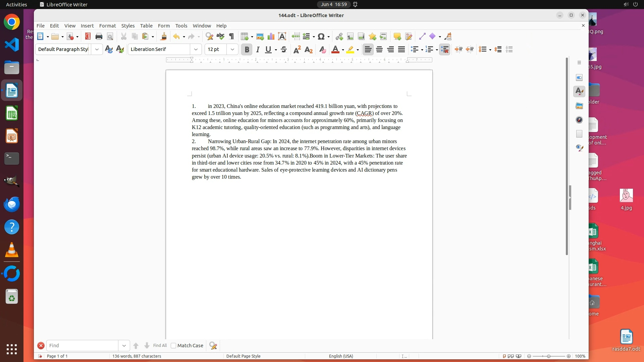Open the paragraph style dropdown arrow
Screen dimensions: 644x362
click(97, 49)
